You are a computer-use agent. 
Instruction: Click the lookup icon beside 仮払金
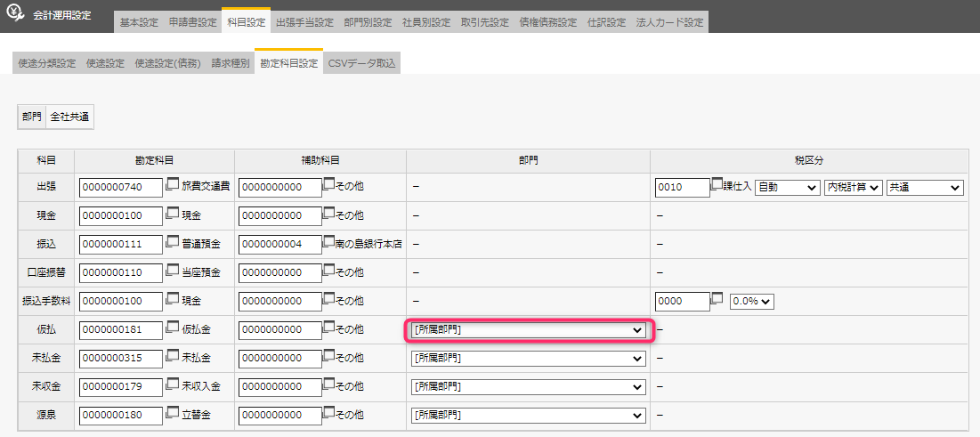[x=173, y=328]
